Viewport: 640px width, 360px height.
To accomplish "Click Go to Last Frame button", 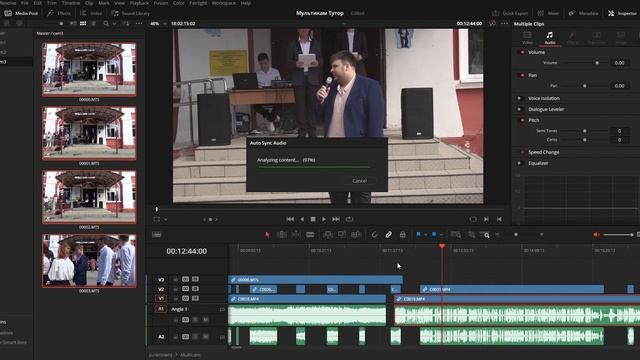I will (336, 219).
